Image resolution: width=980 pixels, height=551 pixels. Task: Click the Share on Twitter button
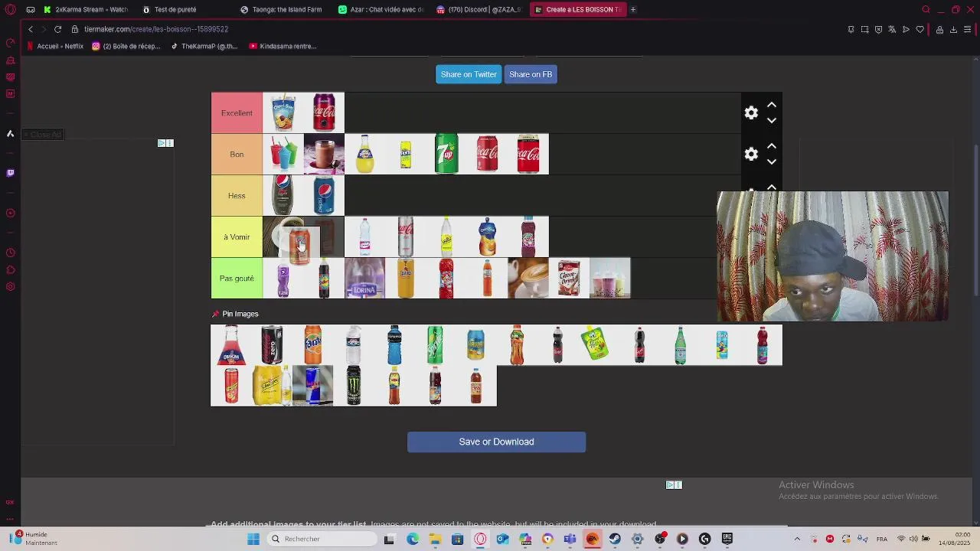469,74
